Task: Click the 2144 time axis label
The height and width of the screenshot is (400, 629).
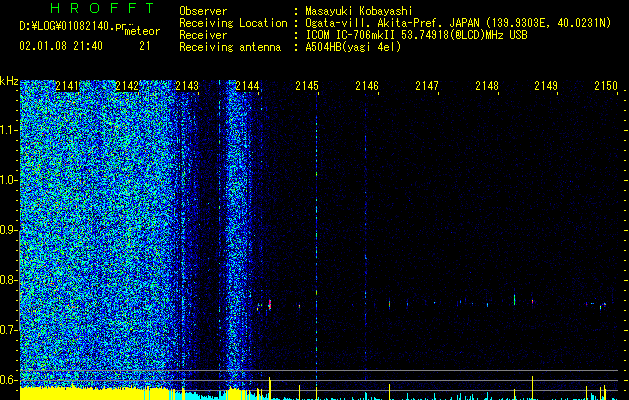Action: (x=247, y=86)
